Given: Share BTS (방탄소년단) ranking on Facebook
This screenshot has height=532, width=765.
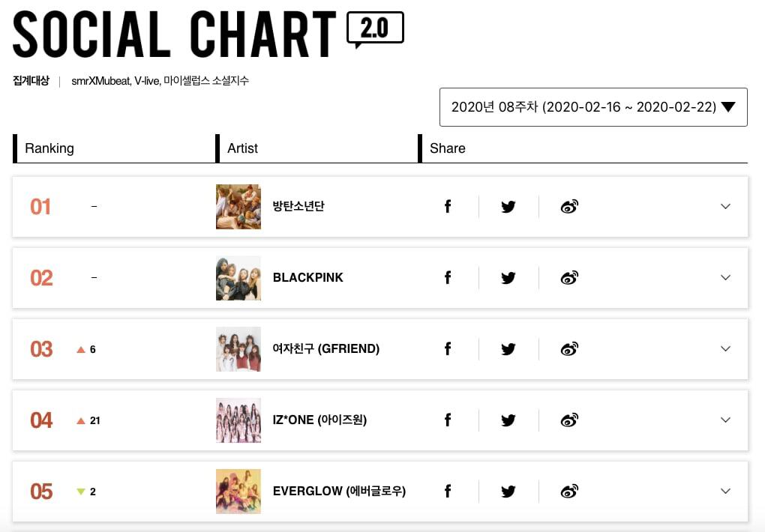Looking at the screenshot, I should pos(448,206).
